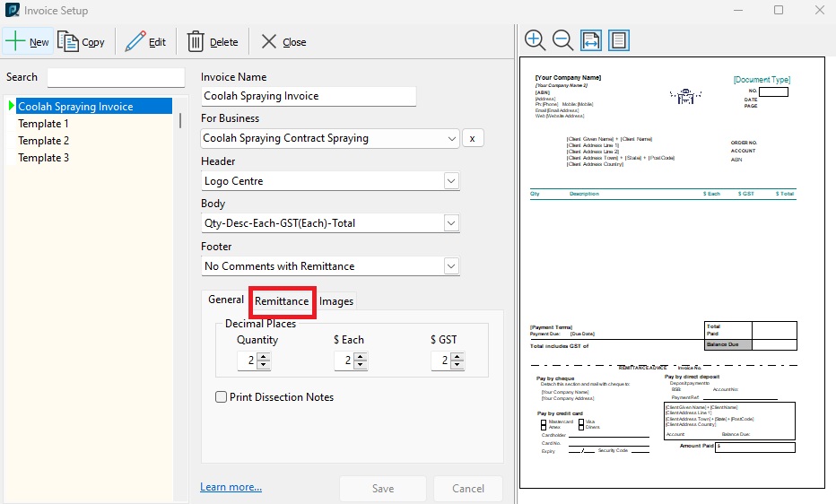Increase Quantity decimal places by one
The image size is (836, 504).
263,356
